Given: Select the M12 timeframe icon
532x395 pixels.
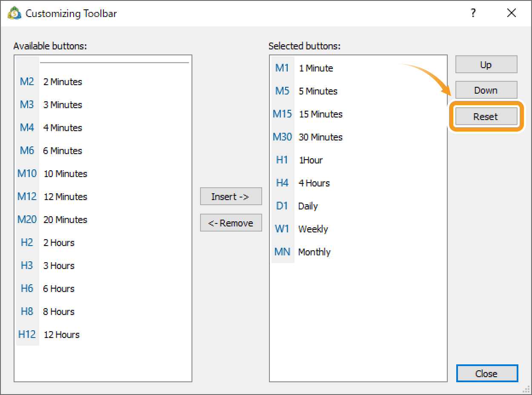Looking at the screenshot, I should [27, 197].
